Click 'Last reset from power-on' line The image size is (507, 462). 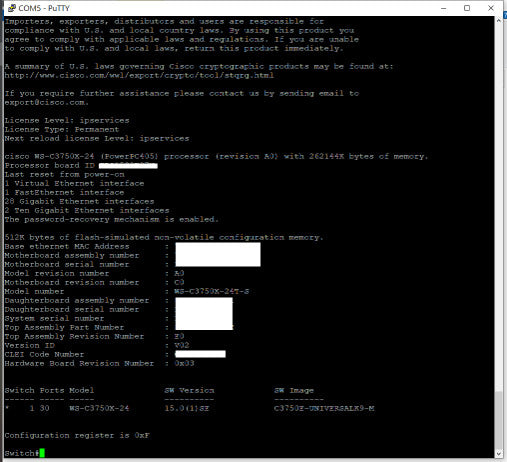64,174
